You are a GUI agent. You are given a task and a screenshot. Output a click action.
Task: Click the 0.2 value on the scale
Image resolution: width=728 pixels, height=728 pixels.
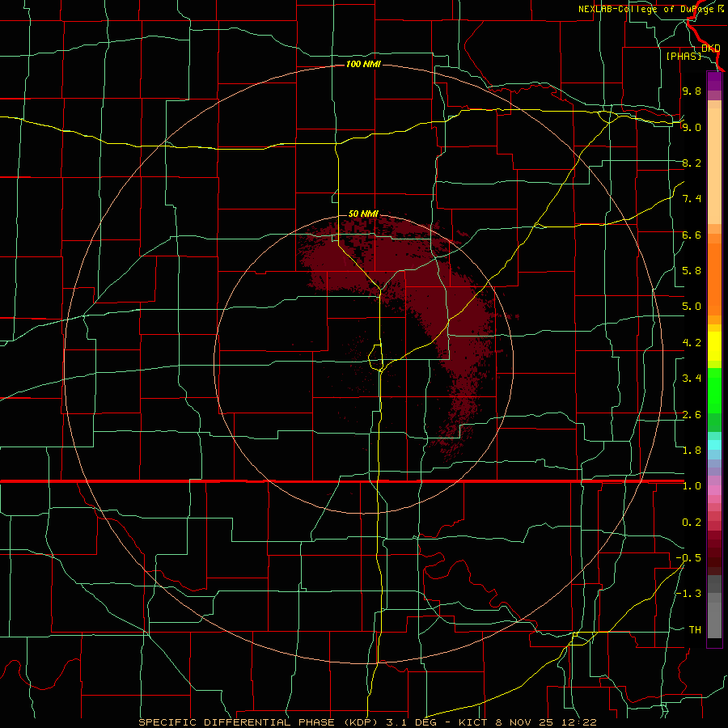point(692,523)
